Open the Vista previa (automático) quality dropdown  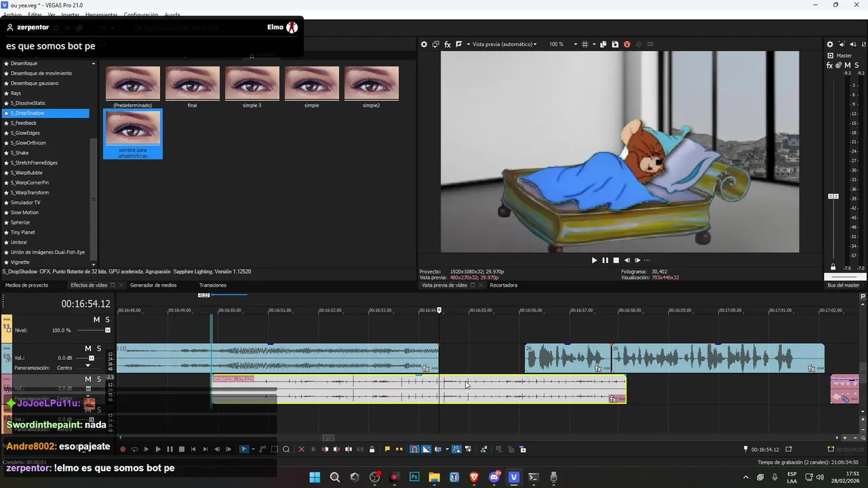click(x=505, y=44)
